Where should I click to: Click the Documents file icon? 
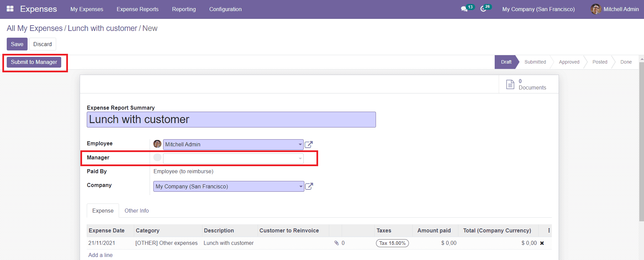point(510,84)
